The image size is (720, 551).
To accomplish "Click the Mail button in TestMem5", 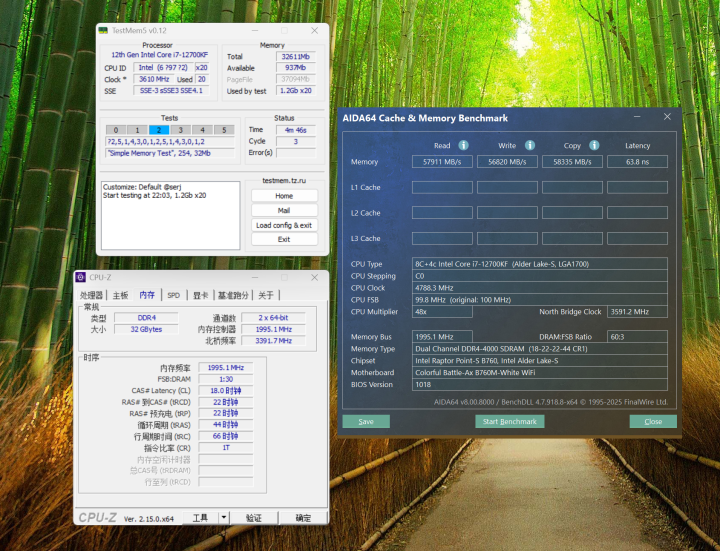I will 284,211.
